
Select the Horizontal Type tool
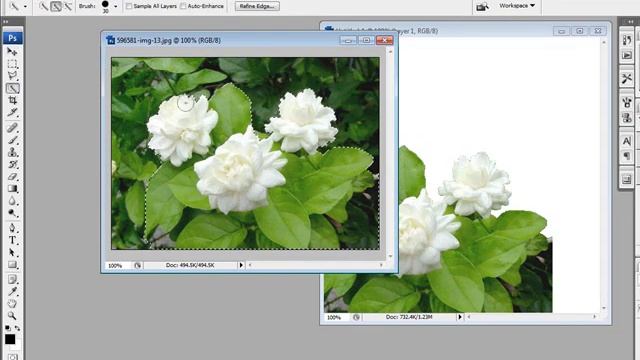click(12, 240)
